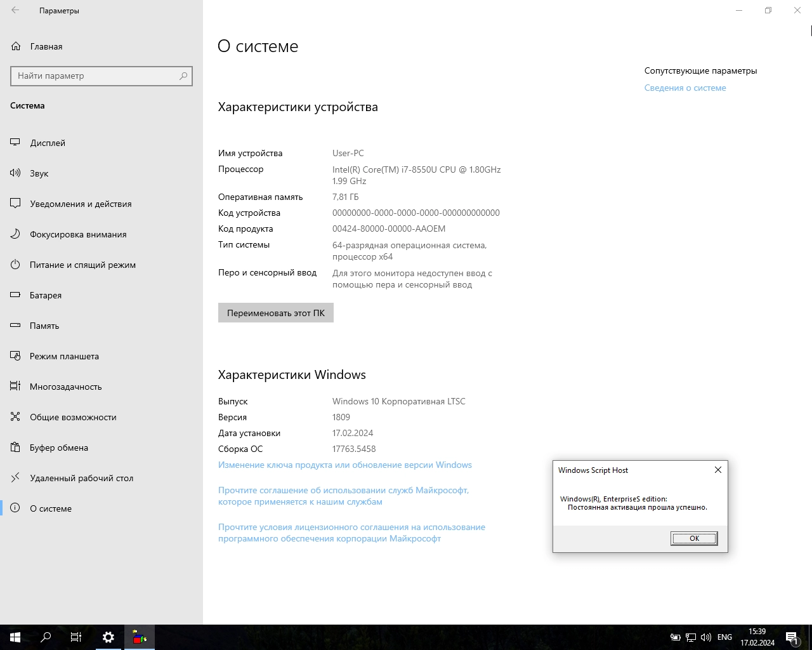Click the Дисплей monitor icon

15,143
